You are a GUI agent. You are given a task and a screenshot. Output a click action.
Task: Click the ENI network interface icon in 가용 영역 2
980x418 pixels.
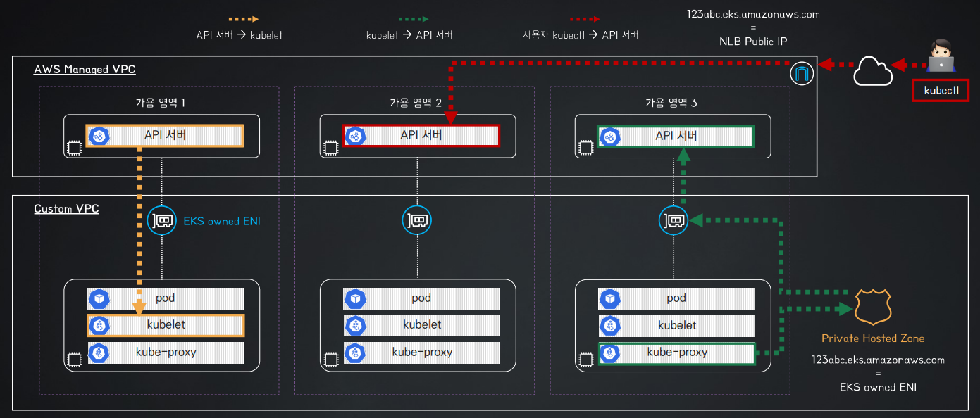pyautogui.click(x=416, y=220)
